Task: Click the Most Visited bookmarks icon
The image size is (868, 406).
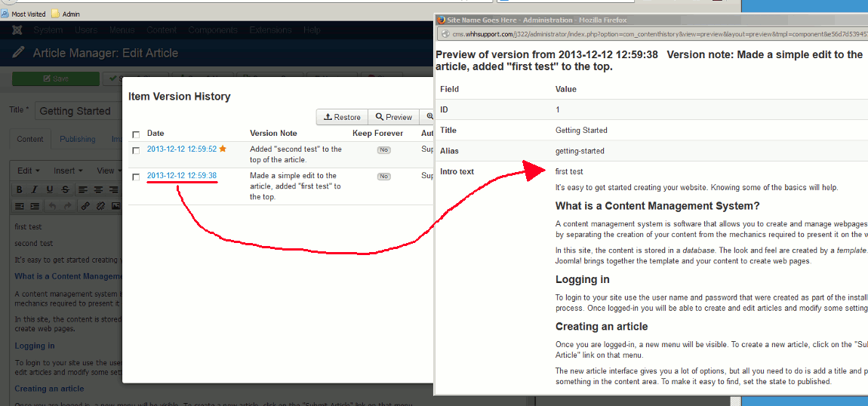Action: (x=6, y=14)
